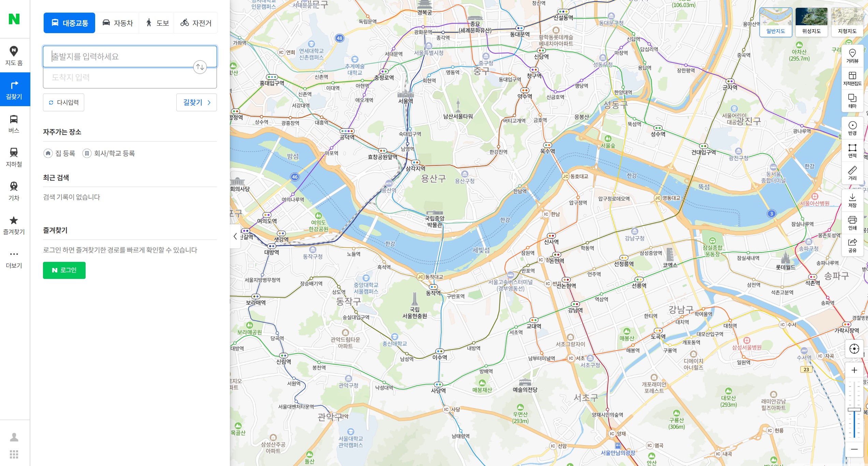Click the green Naver login button

pos(64,270)
